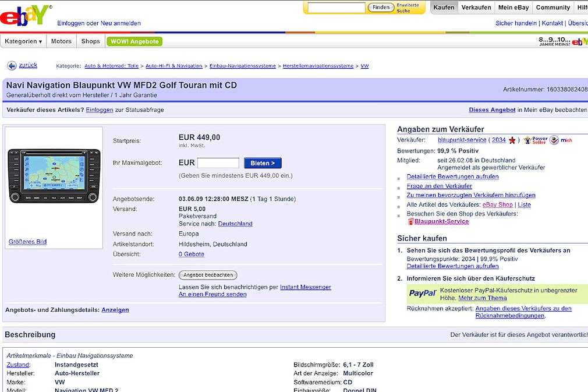Image resolution: width=588 pixels, height=392 pixels.
Task: Click the Finden search button
Action: pyautogui.click(x=381, y=8)
